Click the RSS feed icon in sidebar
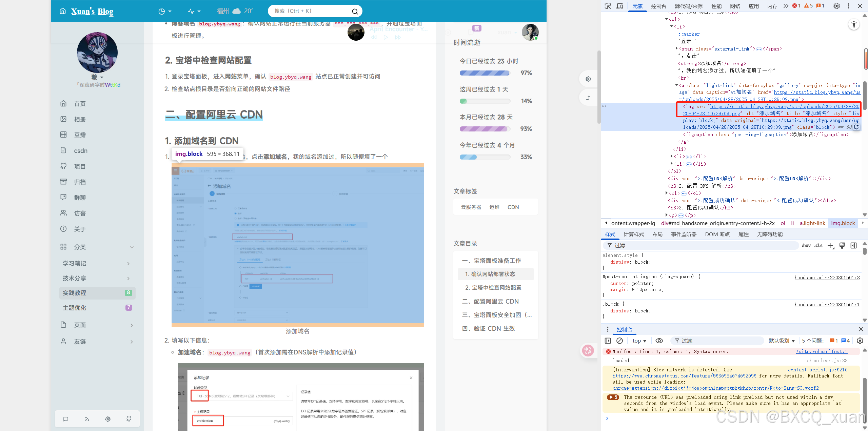The height and width of the screenshot is (431, 868). click(x=87, y=419)
